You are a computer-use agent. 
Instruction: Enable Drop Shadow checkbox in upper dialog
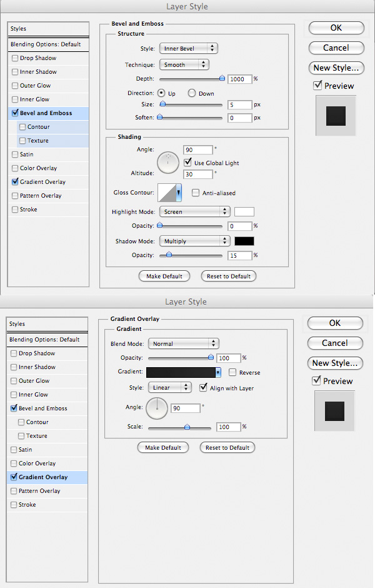point(15,58)
